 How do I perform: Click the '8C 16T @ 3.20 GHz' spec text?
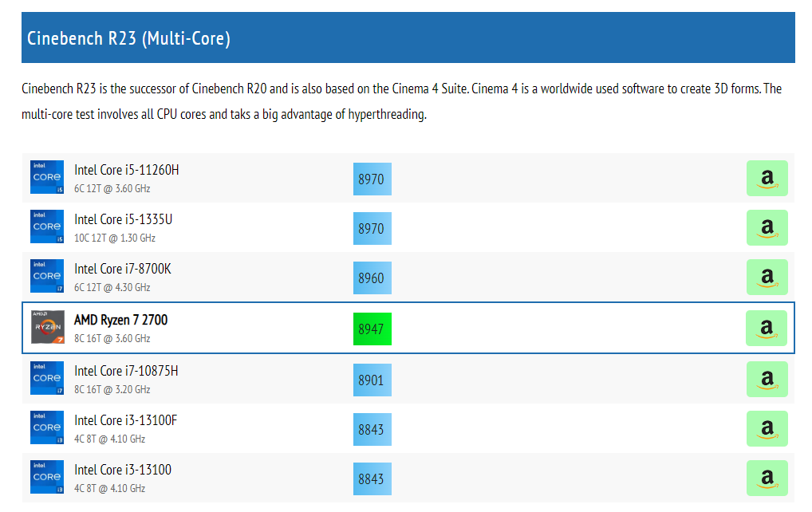coord(112,389)
